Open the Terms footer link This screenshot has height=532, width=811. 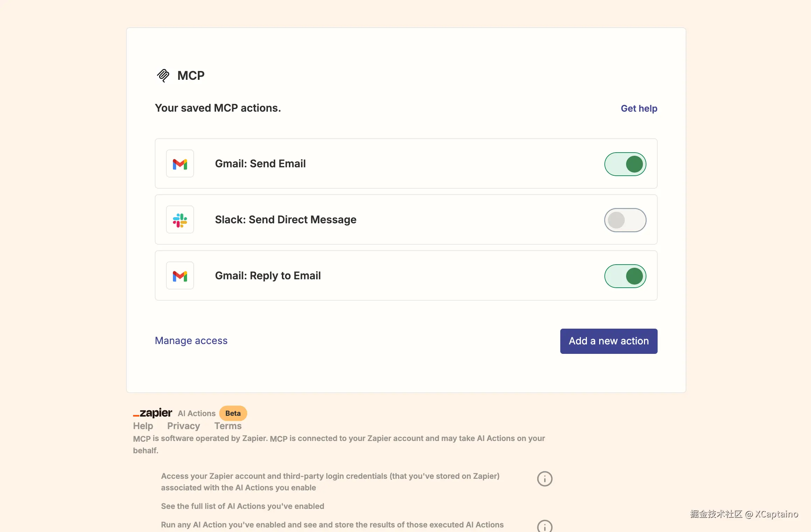pyautogui.click(x=228, y=426)
